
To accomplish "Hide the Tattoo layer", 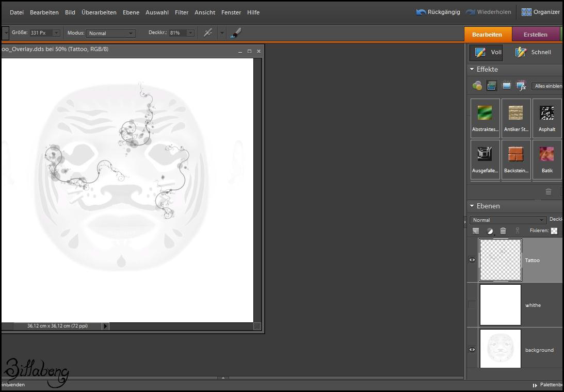I will click(472, 260).
